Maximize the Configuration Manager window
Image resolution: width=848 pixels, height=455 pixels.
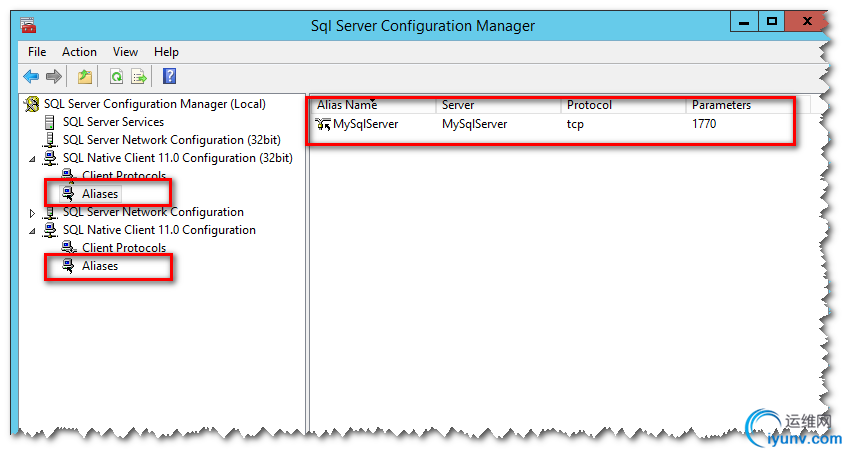click(x=772, y=22)
